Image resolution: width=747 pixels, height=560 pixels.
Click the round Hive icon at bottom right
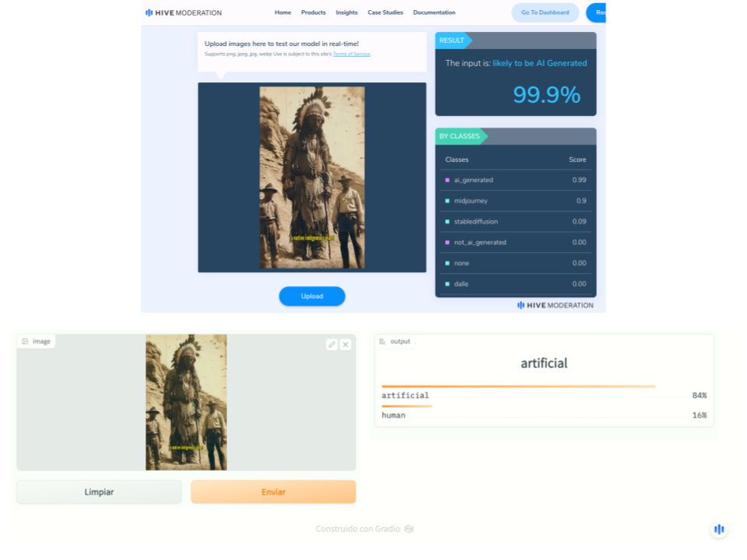[719, 529]
